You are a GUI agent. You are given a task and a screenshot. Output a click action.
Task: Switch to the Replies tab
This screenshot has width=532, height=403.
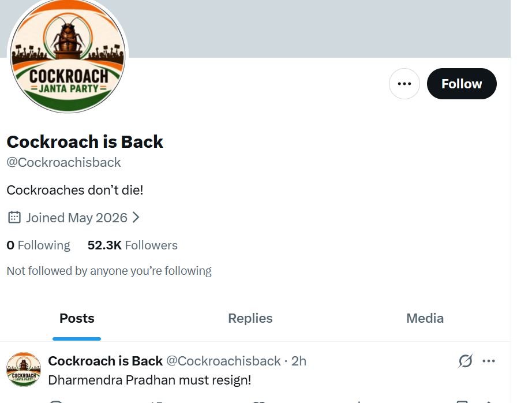pos(250,319)
